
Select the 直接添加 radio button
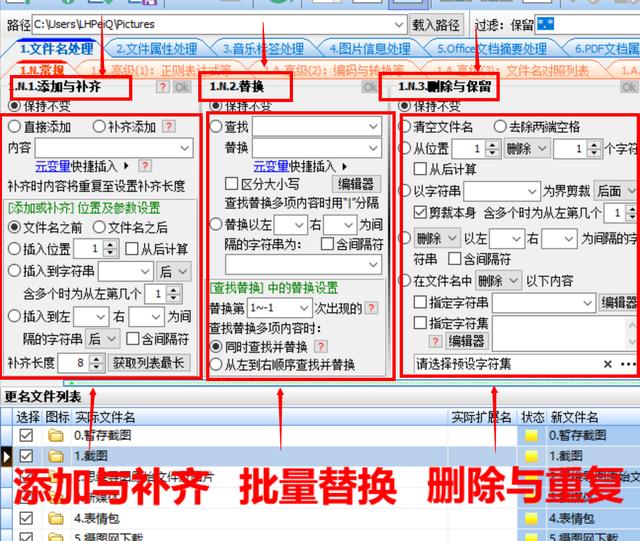click(14, 126)
